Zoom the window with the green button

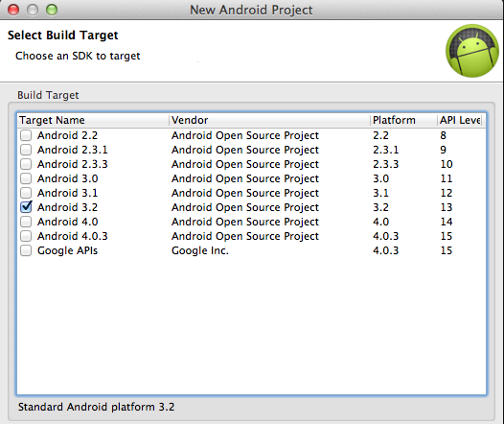pos(52,10)
